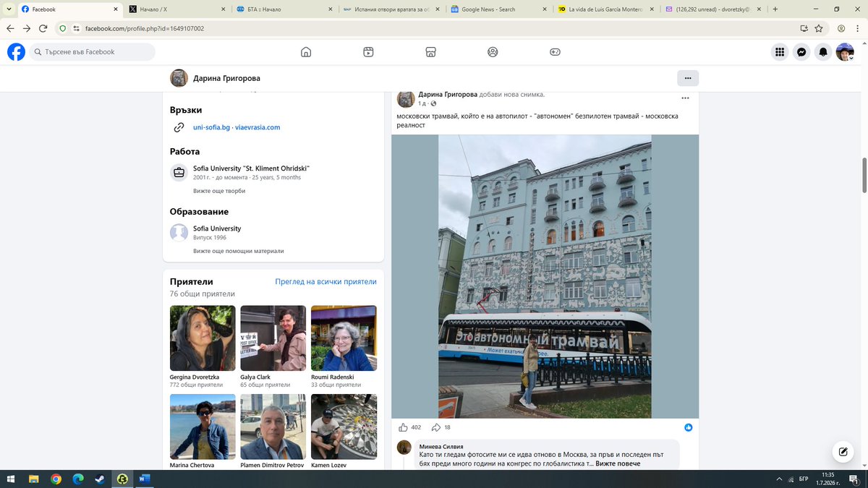Viewport: 868px width, 488px height.
Task: Click "Вижте още творби" link
Action: [x=219, y=191]
